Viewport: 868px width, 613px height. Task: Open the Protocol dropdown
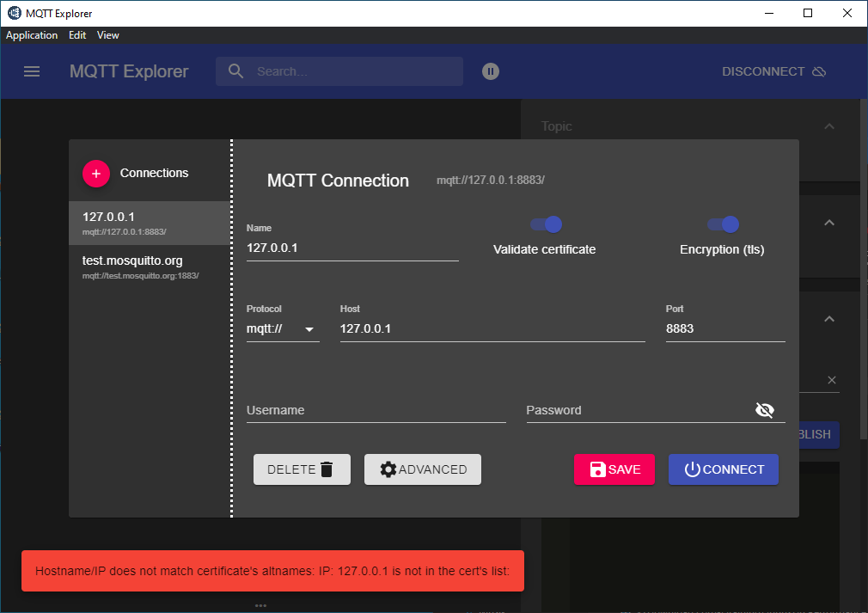(x=283, y=329)
